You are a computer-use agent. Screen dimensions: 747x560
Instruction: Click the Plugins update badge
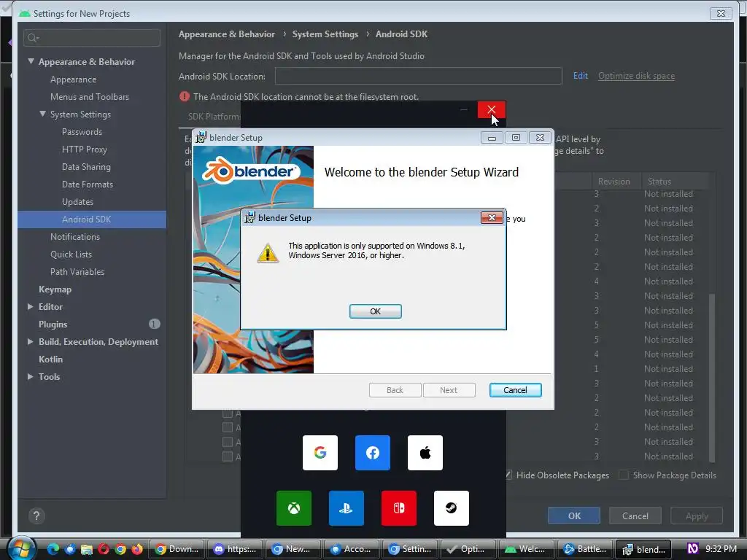pos(154,324)
